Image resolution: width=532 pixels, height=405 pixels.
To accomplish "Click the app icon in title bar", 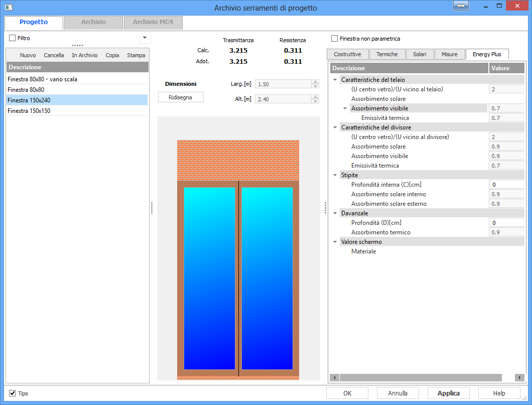I will click(x=7, y=7).
